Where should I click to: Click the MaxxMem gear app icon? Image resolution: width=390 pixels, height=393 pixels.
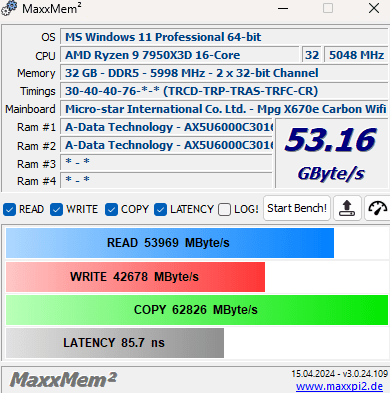pyautogui.click(x=9, y=8)
